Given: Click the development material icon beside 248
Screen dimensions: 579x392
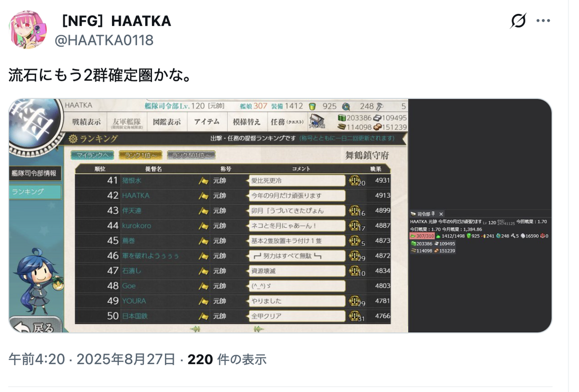Looking at the screenshot, I should (346, 106).
